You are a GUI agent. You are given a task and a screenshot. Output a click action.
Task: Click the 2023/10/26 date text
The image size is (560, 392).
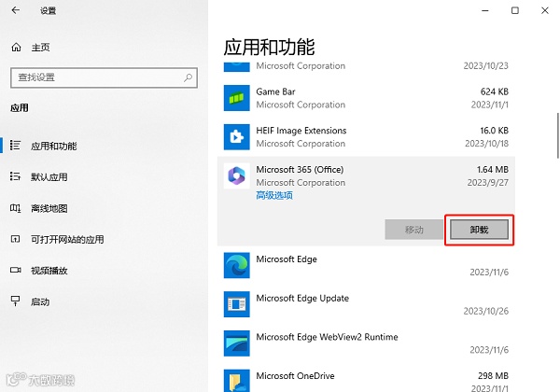[x=485, y=311]
